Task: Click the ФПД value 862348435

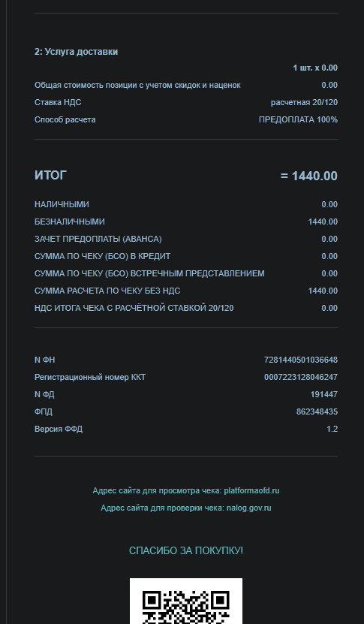Action: click(x=317, y=412)
